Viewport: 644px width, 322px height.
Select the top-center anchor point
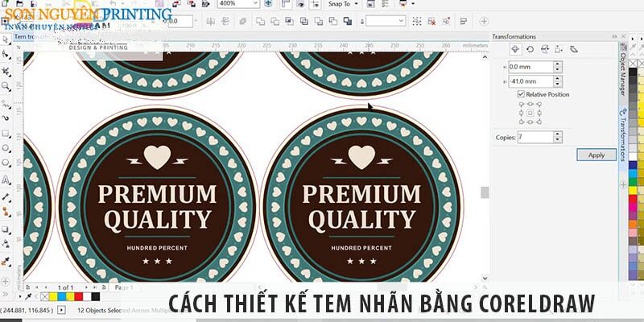point(530,105)
